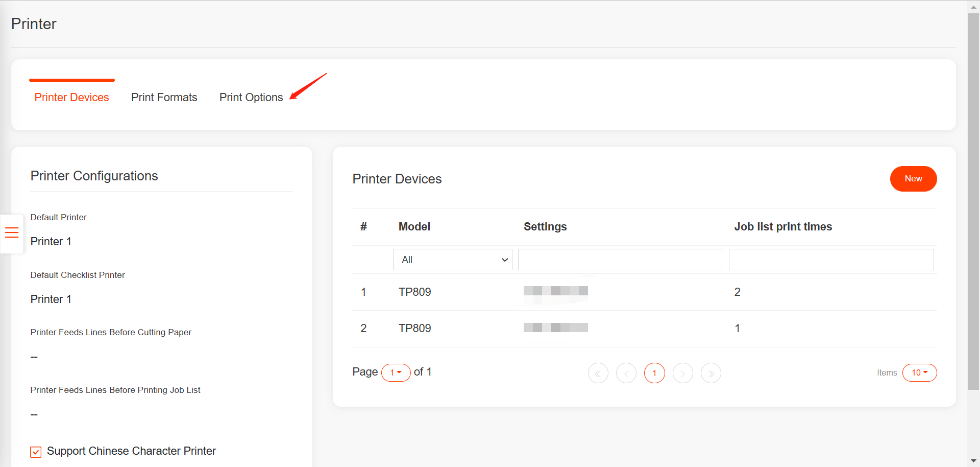Viewport: 980px width, 467px height.
Task: Go to the previous page arrow
Action: tap(626, 373)
